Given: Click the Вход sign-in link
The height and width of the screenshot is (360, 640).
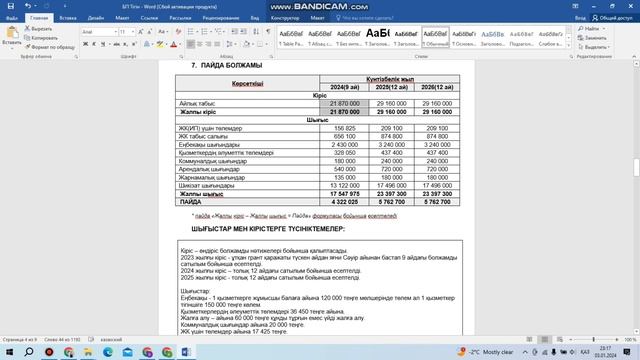Looking at the screenshot, I should pyautogui.click(x=580, y=18).
